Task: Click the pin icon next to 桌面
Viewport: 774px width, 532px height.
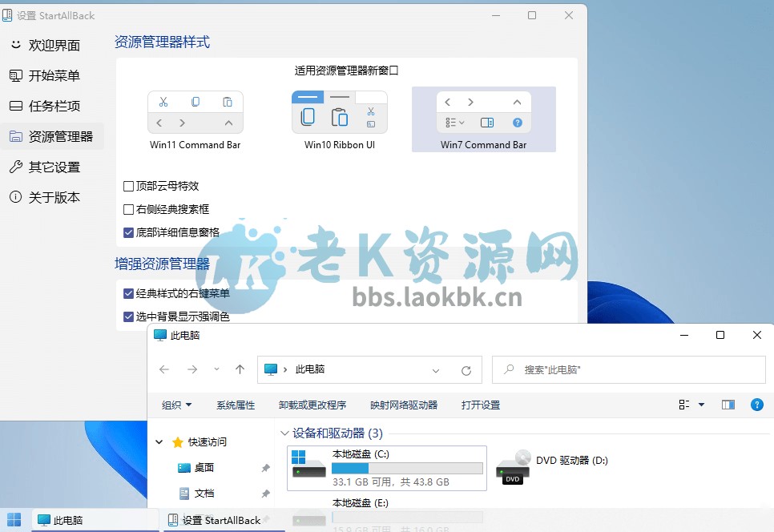Action: click(x=265, y=468)
